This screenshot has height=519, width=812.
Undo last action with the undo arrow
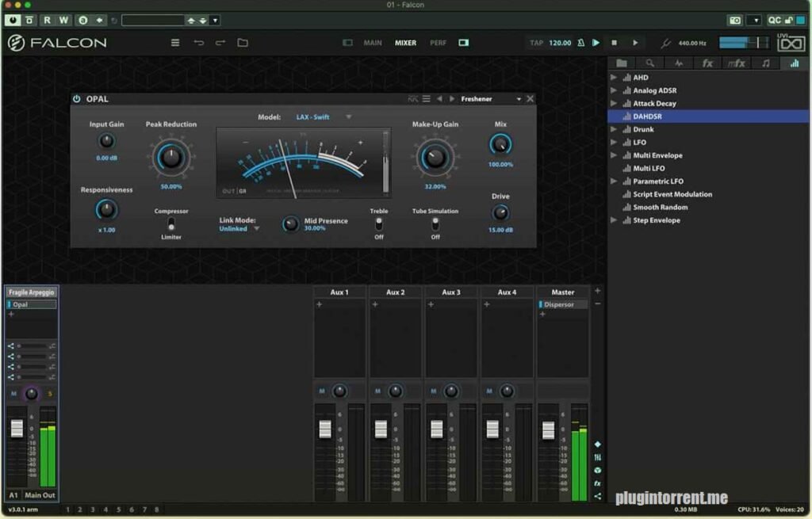click(198, 43)
